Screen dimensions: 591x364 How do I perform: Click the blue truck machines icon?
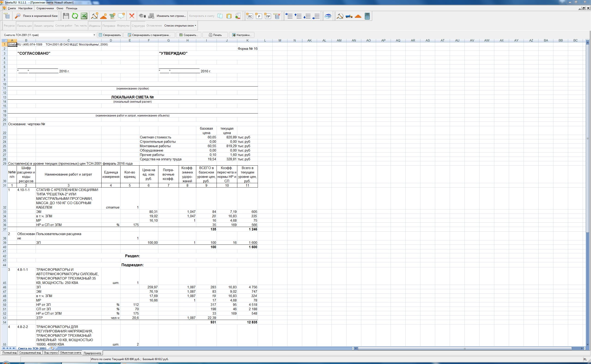coord(349,16)
